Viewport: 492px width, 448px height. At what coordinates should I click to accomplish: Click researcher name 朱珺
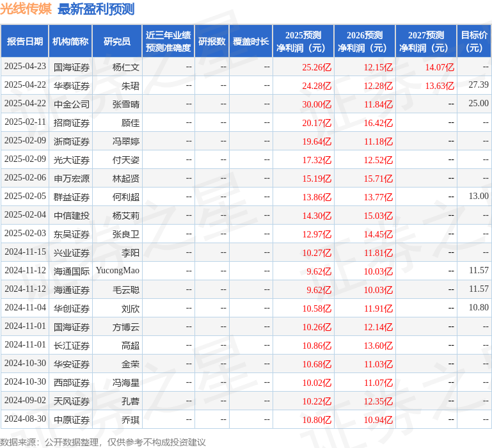[131, 85]
